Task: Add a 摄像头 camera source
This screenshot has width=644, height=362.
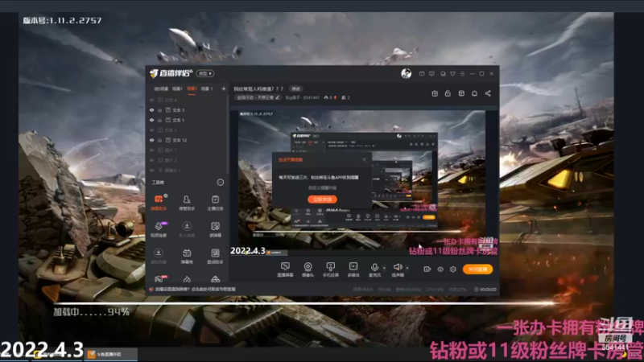Action: tap(308, 269)
